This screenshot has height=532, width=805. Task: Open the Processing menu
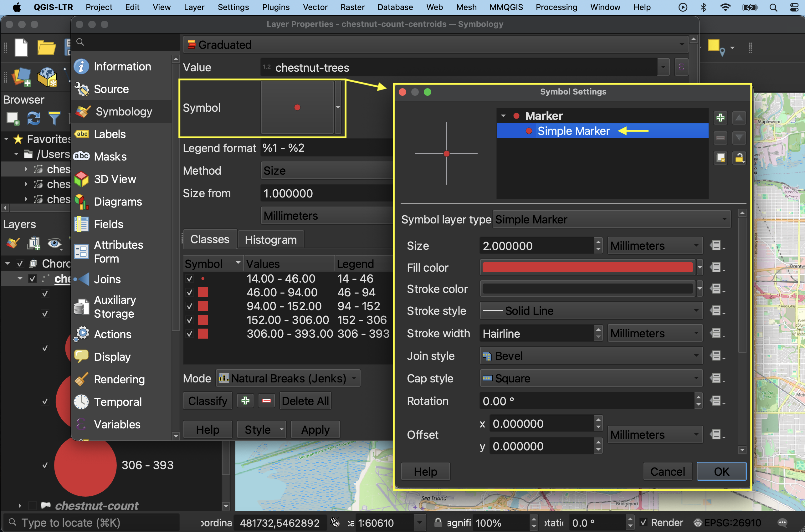tap(556, 7)
